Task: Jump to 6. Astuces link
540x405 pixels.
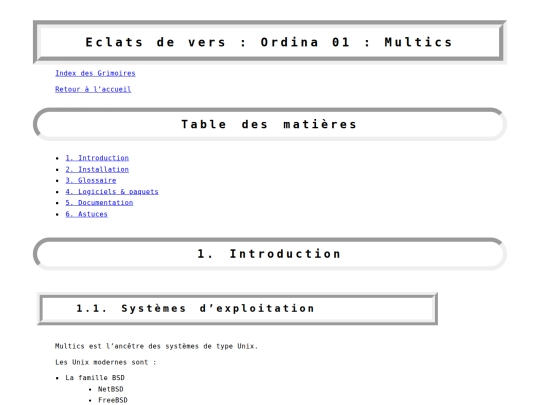Action: 86,214
